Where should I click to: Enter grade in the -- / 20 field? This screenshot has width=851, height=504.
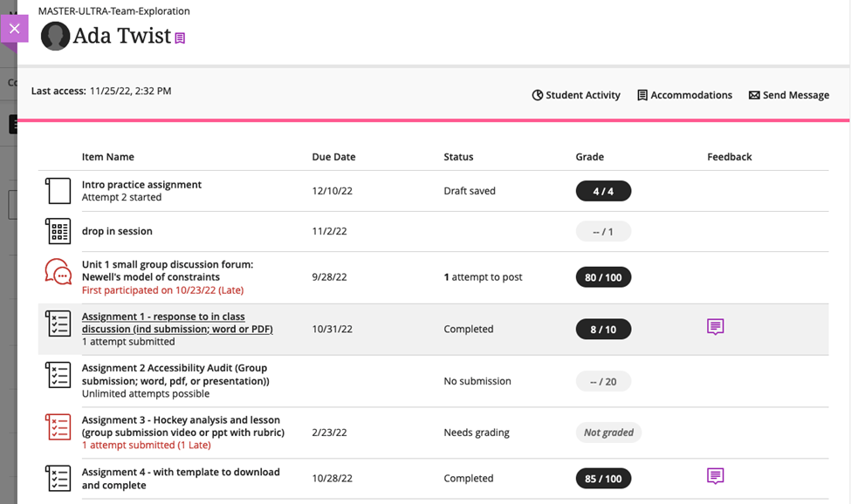[603, 381]
